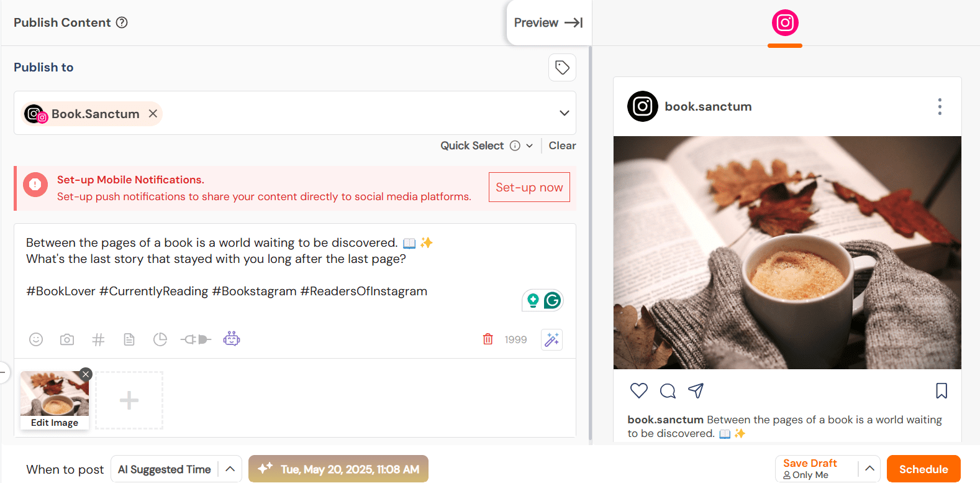Click the book.sanctum profile avatar in preview
Image resolution: width=980 pixels, height=483 pixels.
pyautogui.click(x=643, y=106)
